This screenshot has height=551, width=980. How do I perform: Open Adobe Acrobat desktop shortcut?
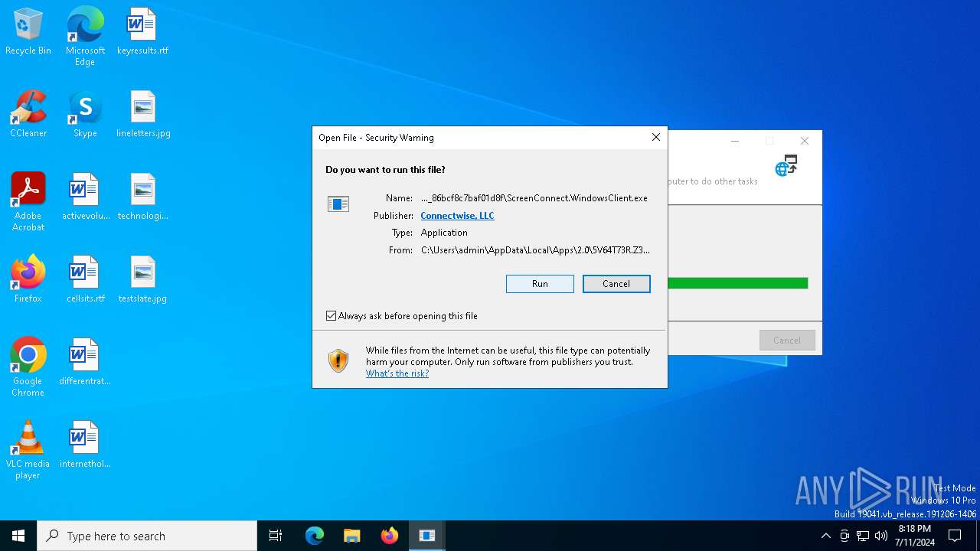[x=28, y=202]
